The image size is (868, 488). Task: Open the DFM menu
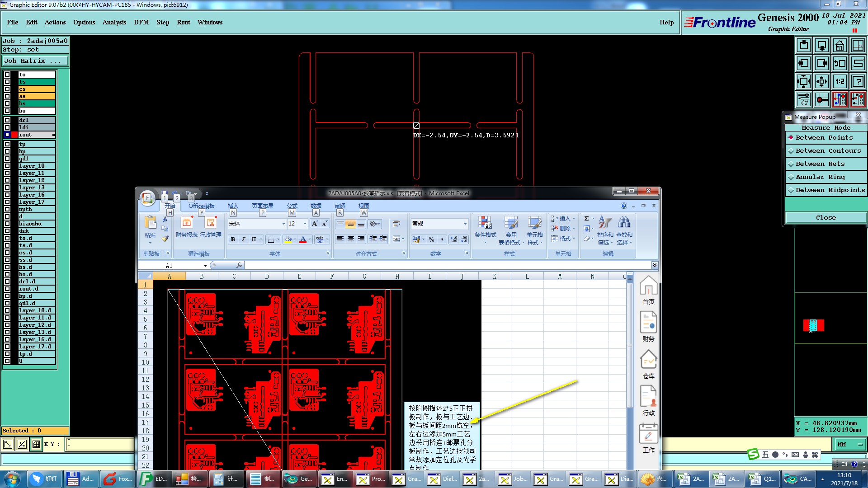[x=141, y=22]
